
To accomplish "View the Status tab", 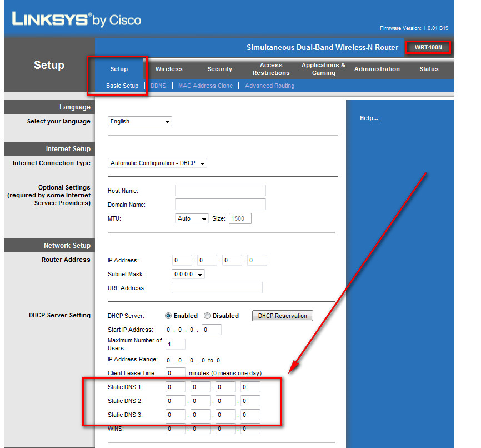I will tap(429, 69).
